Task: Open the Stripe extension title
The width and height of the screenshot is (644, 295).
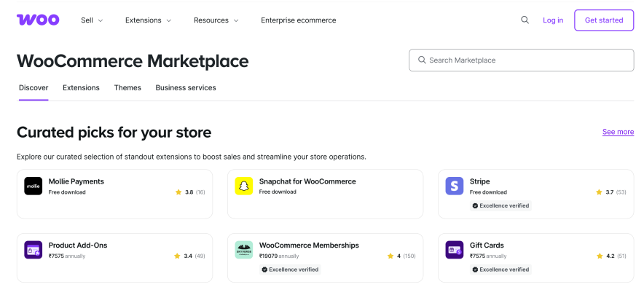Action: [479, 181]
